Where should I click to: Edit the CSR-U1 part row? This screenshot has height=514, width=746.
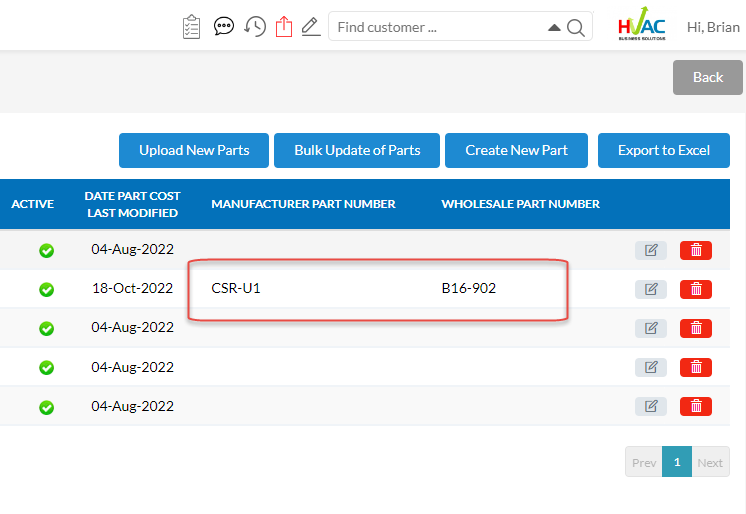click(650, 289)
